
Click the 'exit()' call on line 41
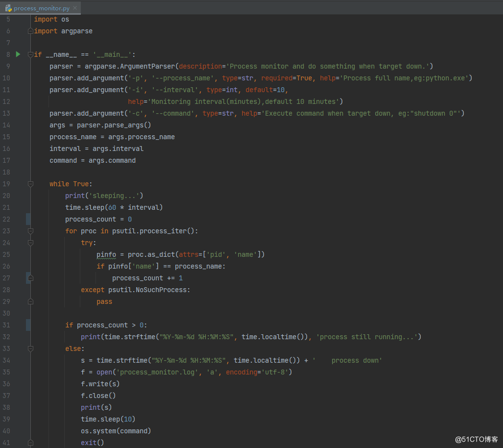point(93,443)
